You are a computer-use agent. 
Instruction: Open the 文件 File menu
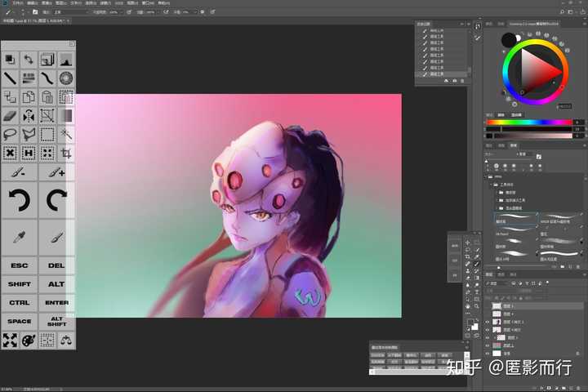point(17,3)
